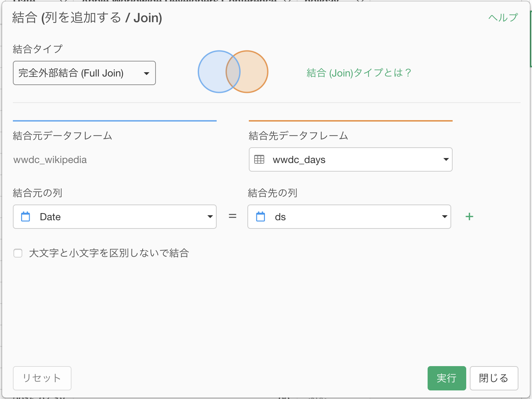
Task: Click the wwdc_wikipedia source data frame name
Action: point(50,160)
